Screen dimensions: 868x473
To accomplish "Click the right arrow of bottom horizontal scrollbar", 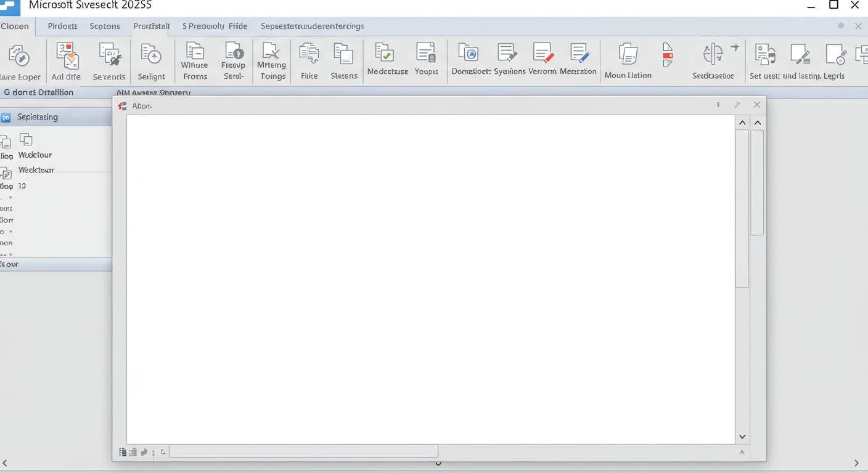I will (856, 463).
